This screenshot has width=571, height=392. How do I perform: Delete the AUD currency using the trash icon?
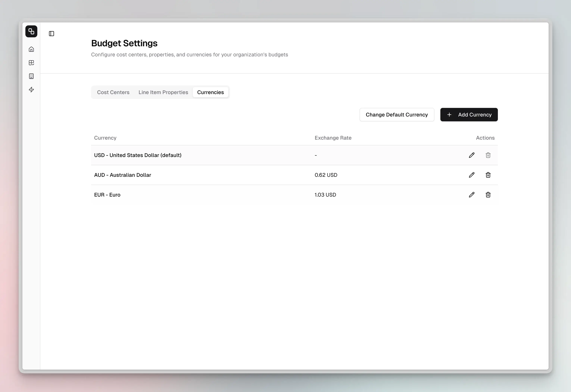pyautogui.click(x=488, y=175)
